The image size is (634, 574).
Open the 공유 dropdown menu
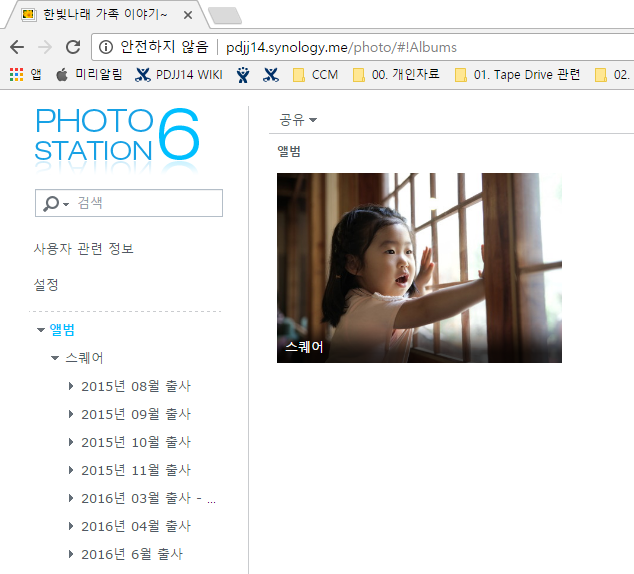coord(297,120)
